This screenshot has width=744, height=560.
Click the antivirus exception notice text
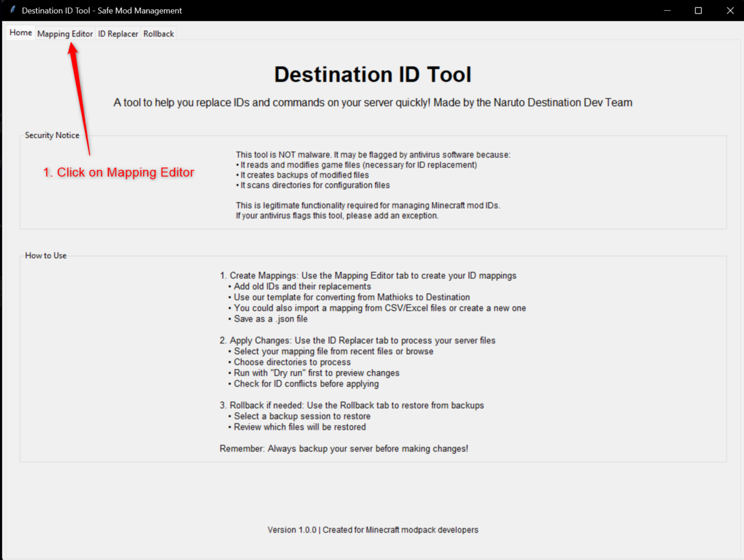point(337,215)
